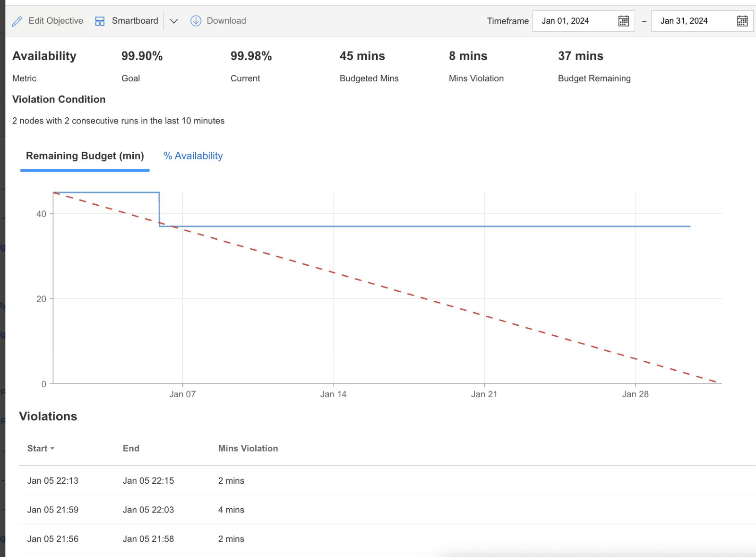Image resolution: width=756 pixels, height=557 pixels.
Task: Expand the chevron dropdown next to Smartboard
Action: click(x=173, y=21)
